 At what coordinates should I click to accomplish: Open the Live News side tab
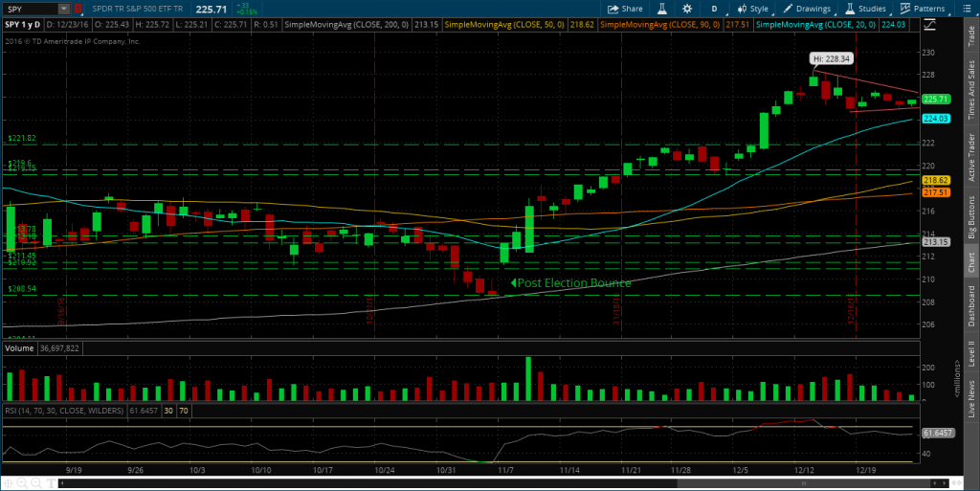[x=971, y=399]
